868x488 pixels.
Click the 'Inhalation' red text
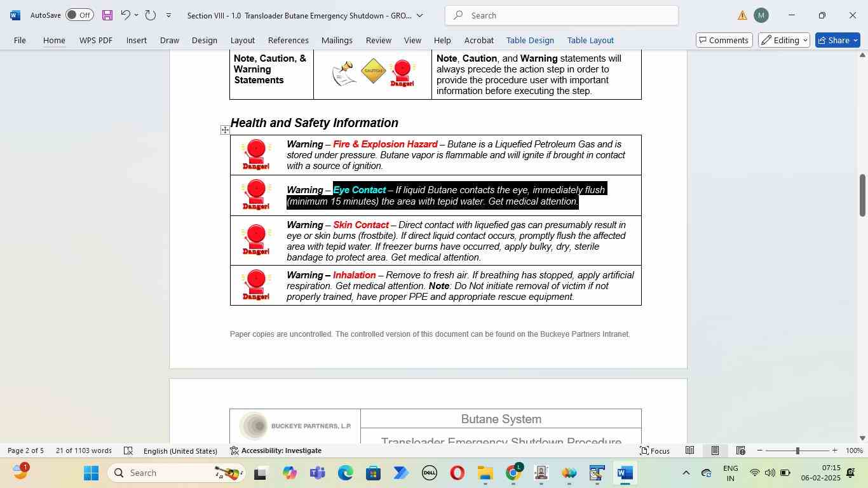pos(355,275)
